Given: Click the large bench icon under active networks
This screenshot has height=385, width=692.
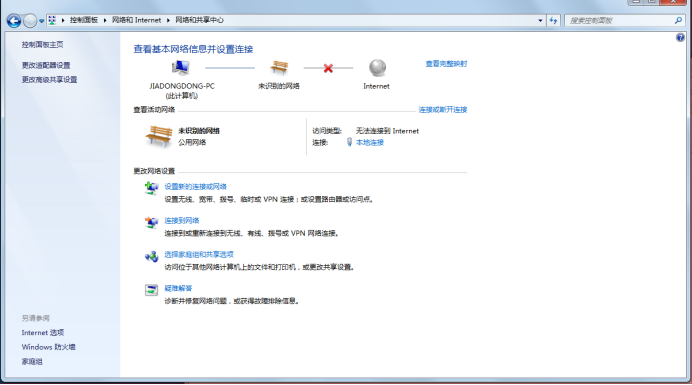Looking at the screenshot, I should point(158,136).
